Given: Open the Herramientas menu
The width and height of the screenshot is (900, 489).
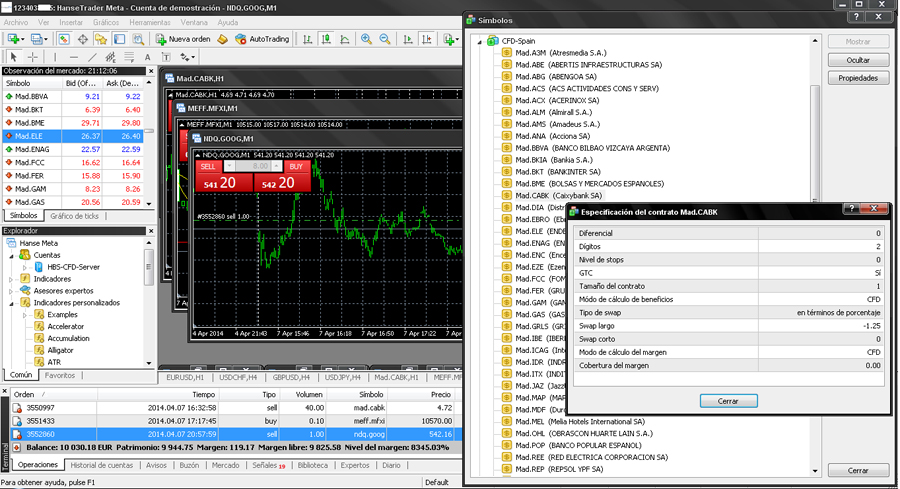Looking at the screenshot, I should pyautogui.click(x=149, y=21).
